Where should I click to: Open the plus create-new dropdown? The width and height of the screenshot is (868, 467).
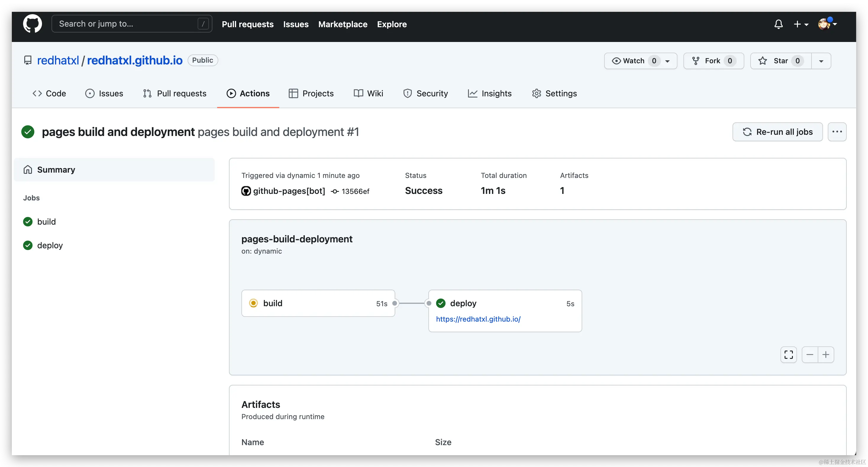(801, 24)
